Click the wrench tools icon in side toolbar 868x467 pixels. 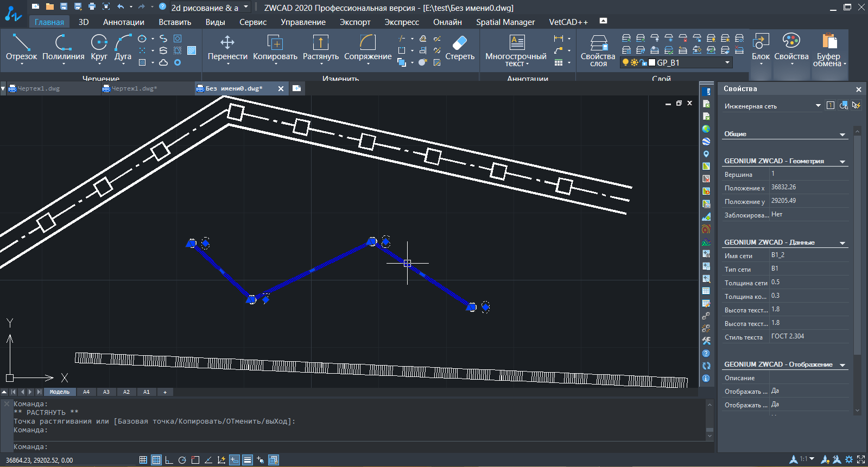click(x=706, y=341)
